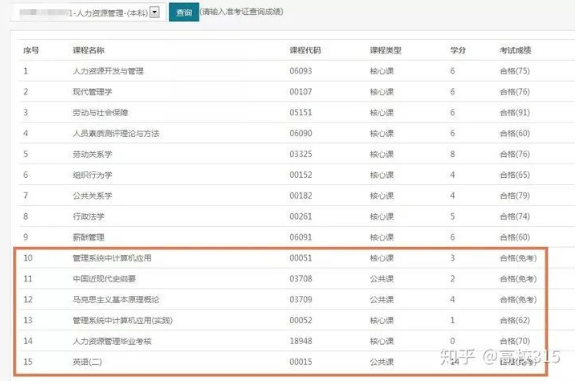Screen dimensions: 577x390
Task: Click the 考试成绩 column header
Action: pyautogui.click(x=515, y=50)
